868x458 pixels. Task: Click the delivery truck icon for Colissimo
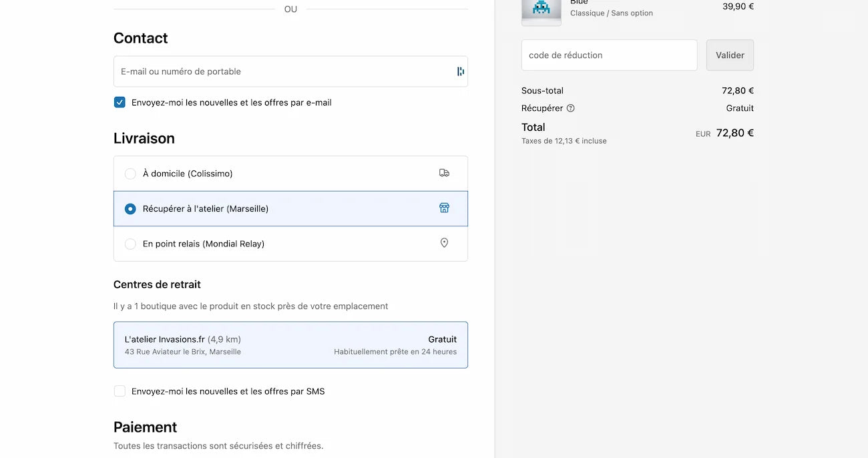point(444,173)
